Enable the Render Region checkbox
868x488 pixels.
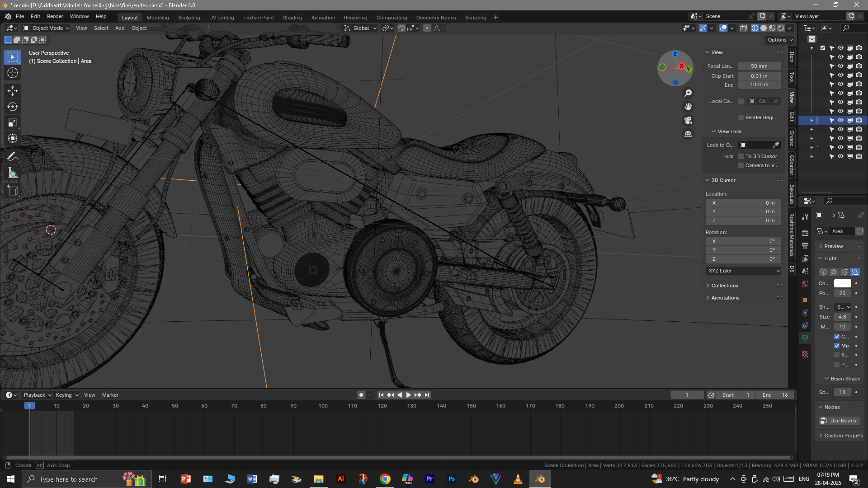(741, 117)
